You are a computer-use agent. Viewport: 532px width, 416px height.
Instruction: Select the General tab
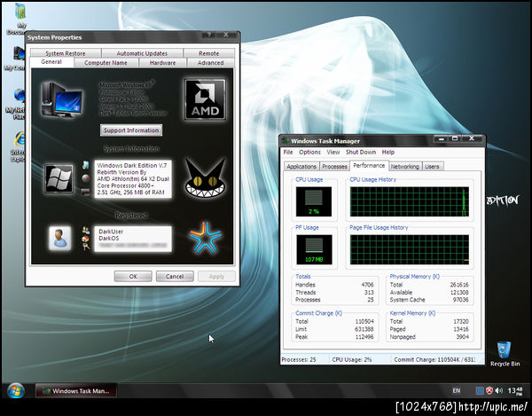pyautogui.click(x=51, y=62)
